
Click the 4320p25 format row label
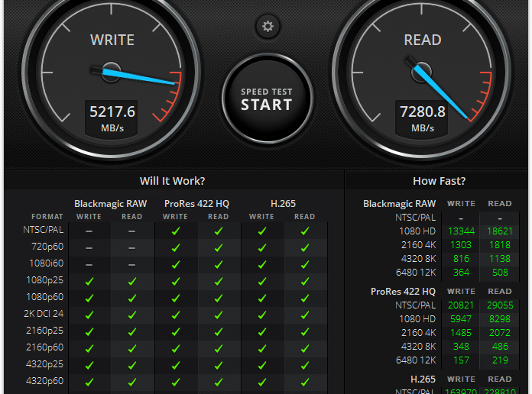click(x=45, y=364)
